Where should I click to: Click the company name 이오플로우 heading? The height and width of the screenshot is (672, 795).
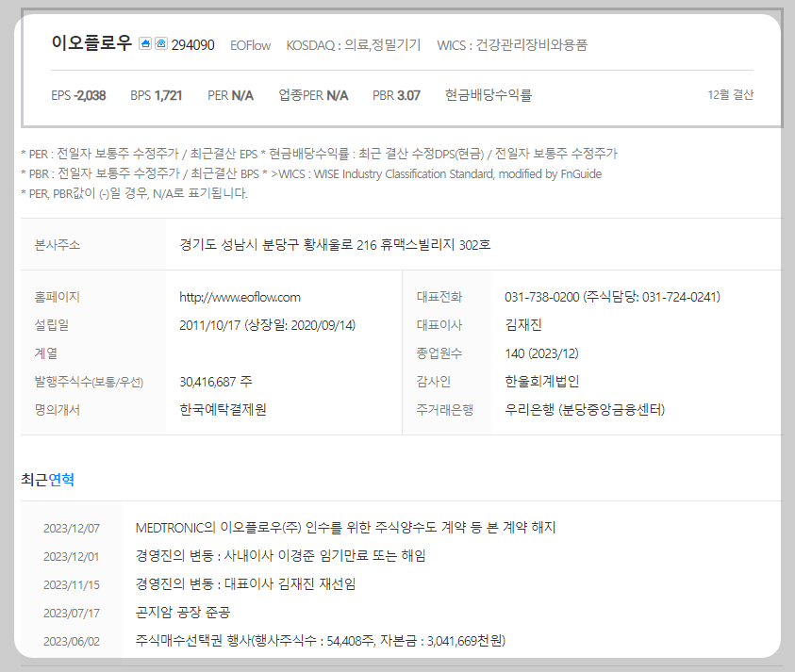coord(91,43)
